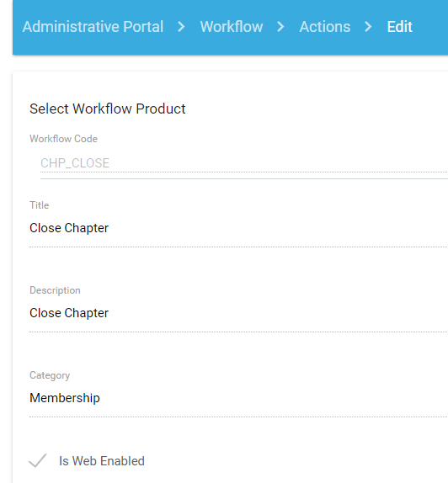Go to the Workflow breadcrumb
The width and height of the screenshot is (448, 483).
[x=232, y=27]
